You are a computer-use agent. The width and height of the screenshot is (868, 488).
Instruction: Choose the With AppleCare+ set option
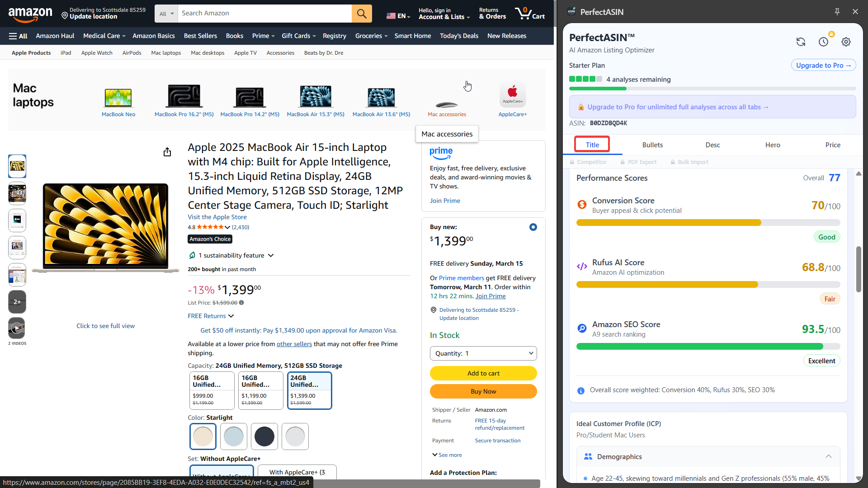tap(297, 472)
